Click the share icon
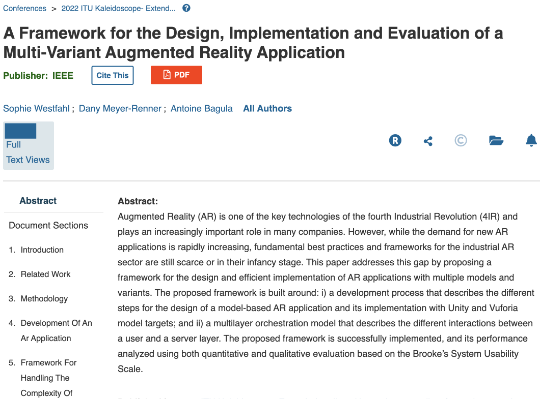Image resolution: width=540 pixels, height=399 pixels. pos(428,141)
